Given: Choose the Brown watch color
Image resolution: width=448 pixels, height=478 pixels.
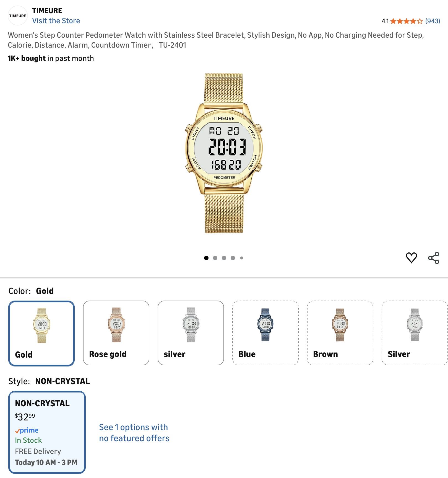Looking at the screenshot, I should pyautogui.click(x=340, y=333).
